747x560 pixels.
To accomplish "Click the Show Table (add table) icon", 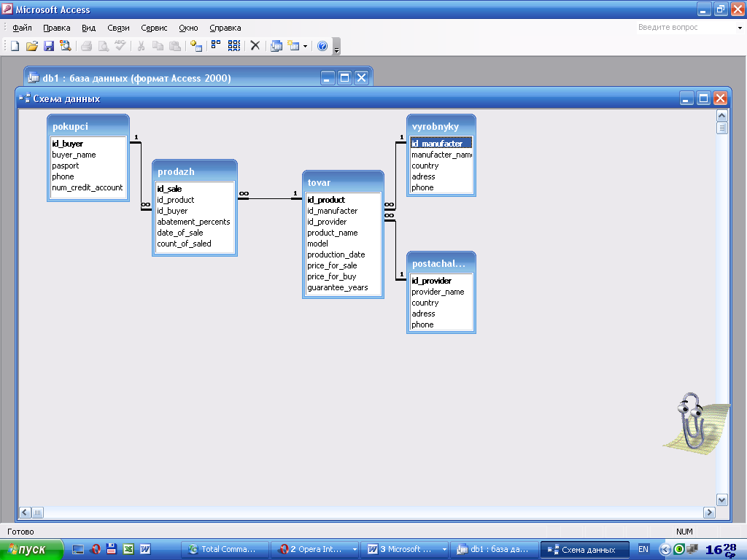I will [x=196, y=46].
